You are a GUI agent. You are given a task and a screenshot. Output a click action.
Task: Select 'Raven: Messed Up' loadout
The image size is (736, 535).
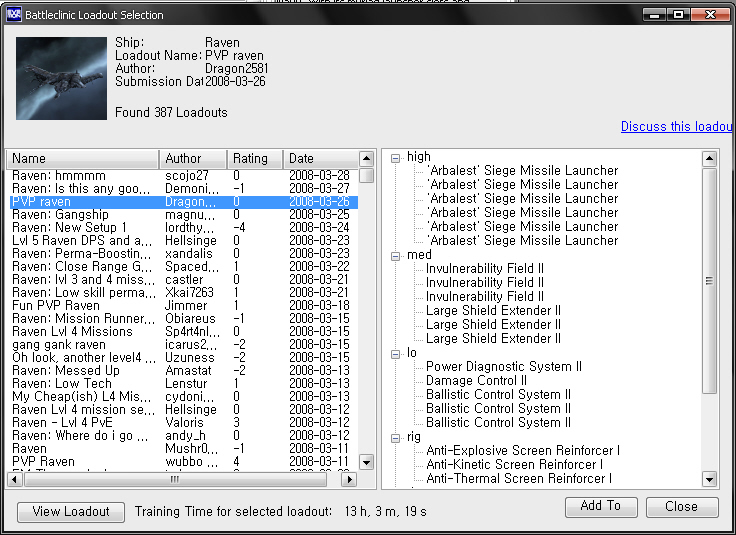coord(184,370)
